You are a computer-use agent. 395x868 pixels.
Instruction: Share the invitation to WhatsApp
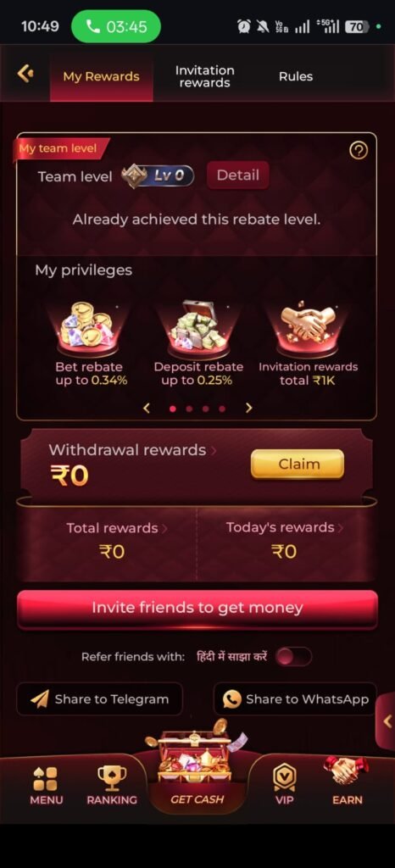tap(296, 699)
